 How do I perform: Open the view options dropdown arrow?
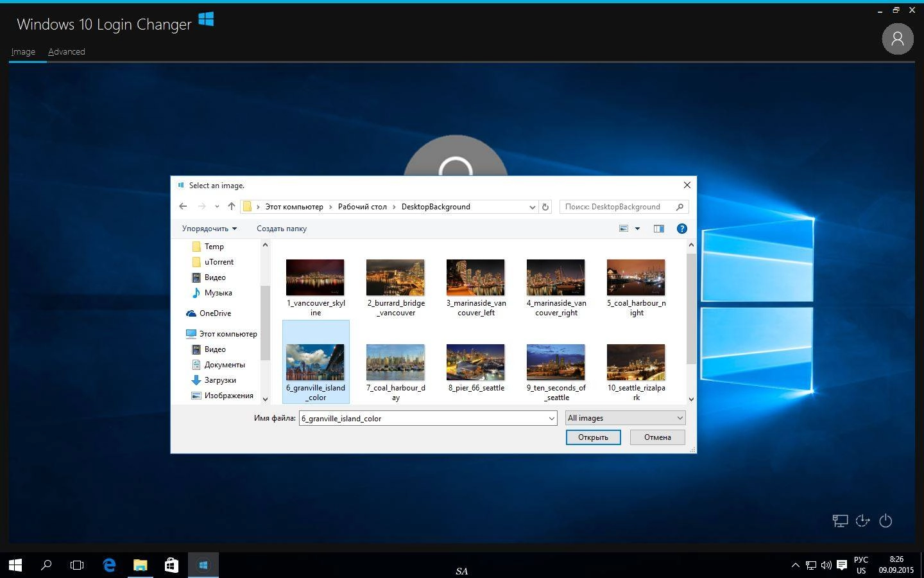pyautogui.click(x=637, y=229)
